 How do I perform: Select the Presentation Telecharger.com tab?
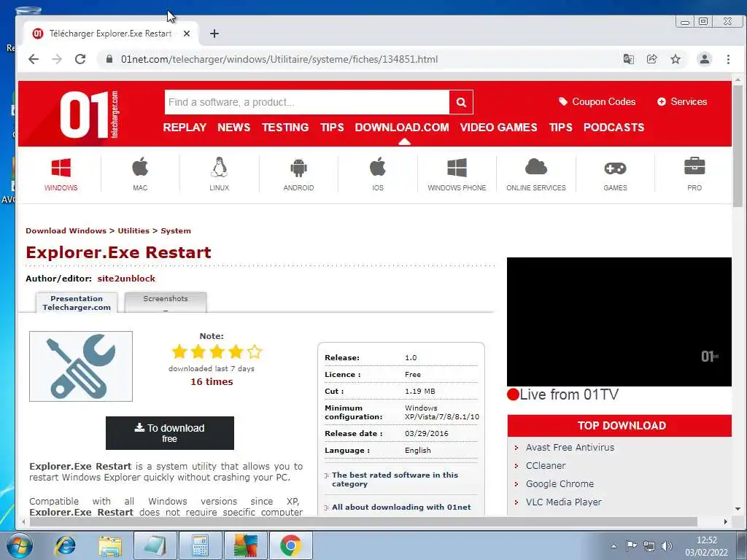click(x=77, y=303)
